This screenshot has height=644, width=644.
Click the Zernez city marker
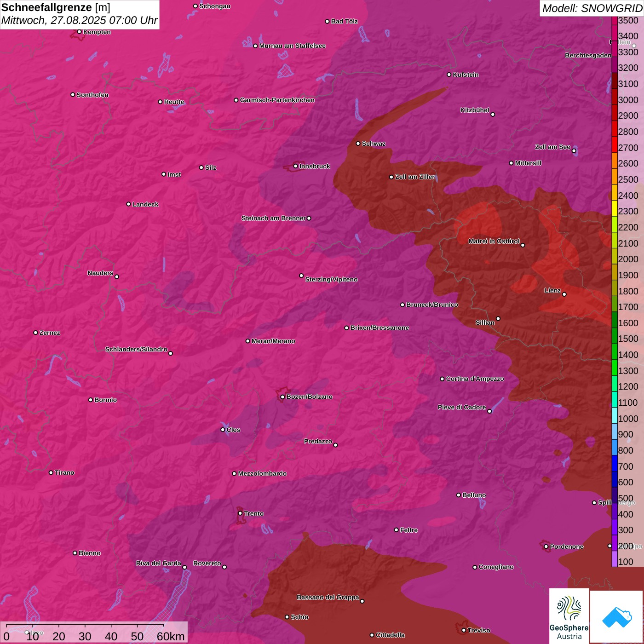(35, 333)
